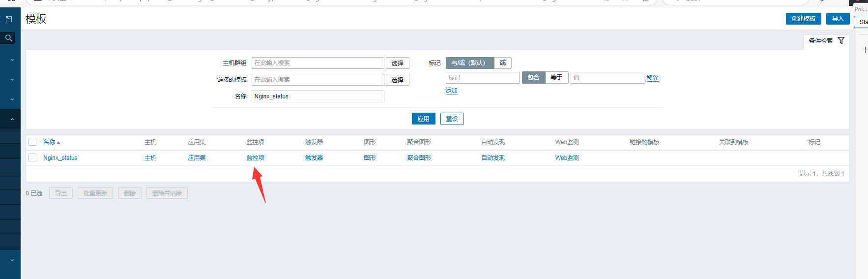Click the 值 tag value input
This screenshot has height=279, width=868.
coord(607,78)
